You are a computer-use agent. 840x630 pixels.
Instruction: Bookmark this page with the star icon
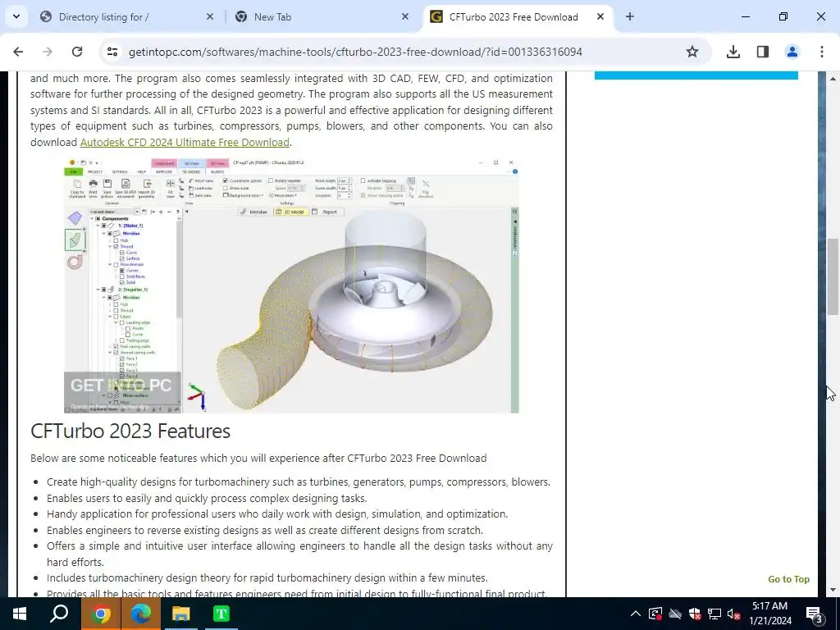pyautogui.click(x=692, y=52)
